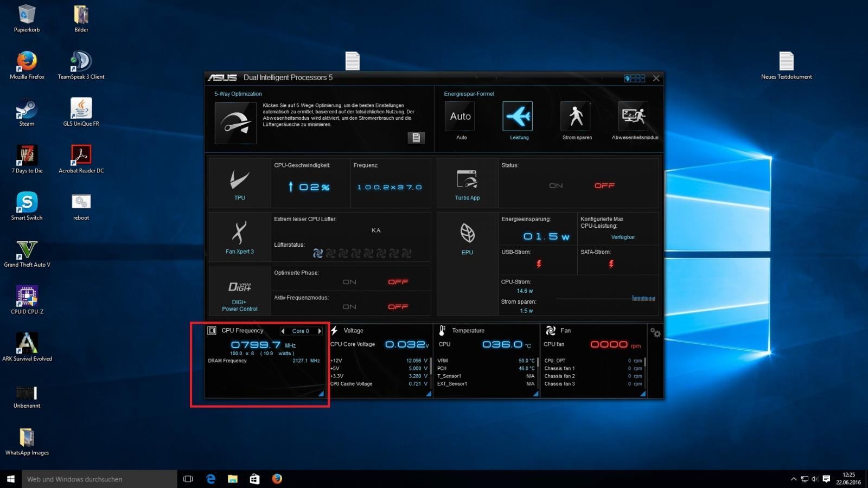Expand the CPU Frequency panel corner triangle
Viewport: 868px width, 488px height.
click(321, 394)
